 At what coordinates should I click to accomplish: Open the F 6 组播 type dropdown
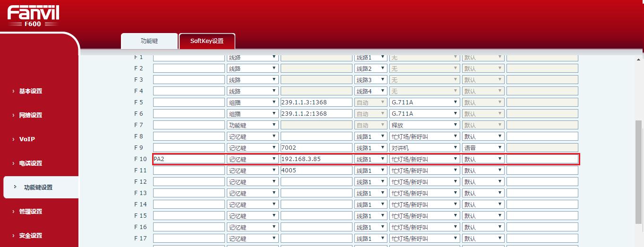(252, 114)
